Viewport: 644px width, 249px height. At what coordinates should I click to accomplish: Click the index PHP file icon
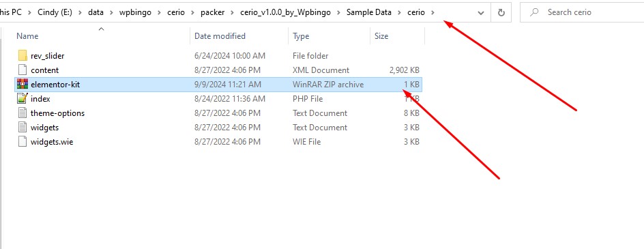23,99
